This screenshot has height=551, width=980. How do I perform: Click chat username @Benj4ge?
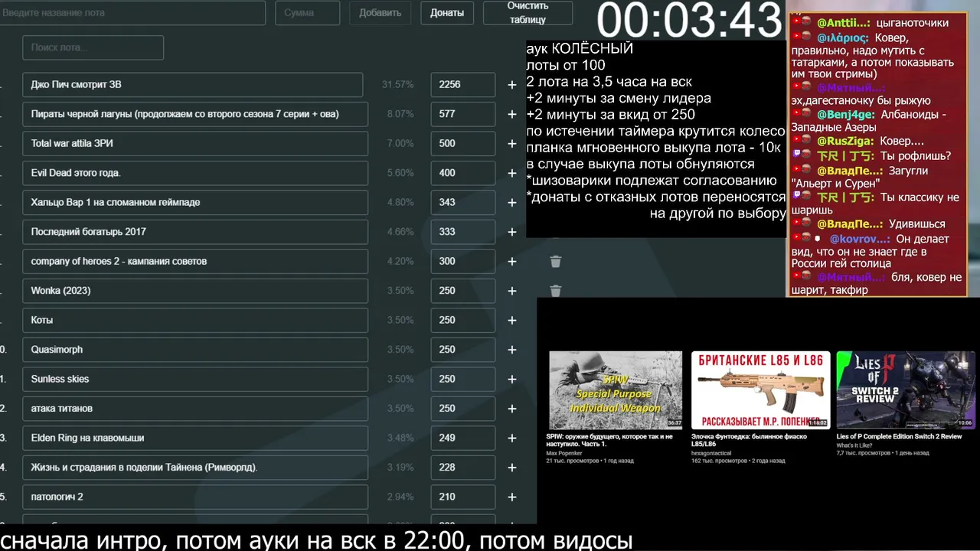click(x=846, y=114)
